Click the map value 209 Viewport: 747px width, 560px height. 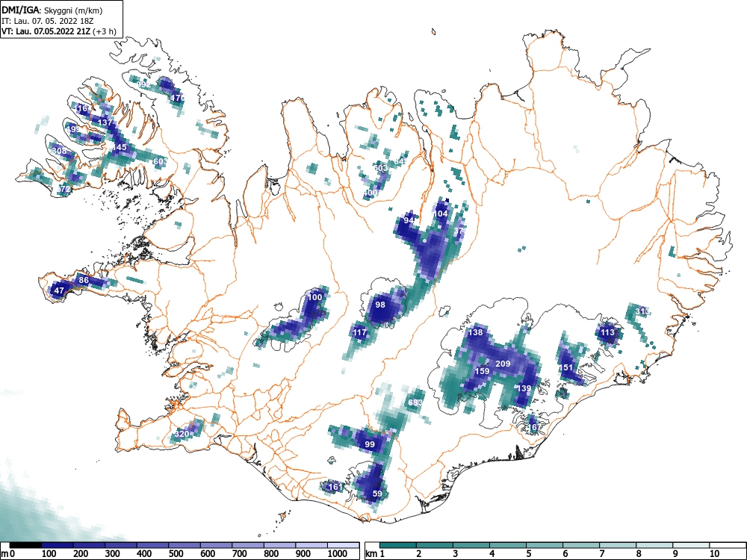[x=503, y=364]
